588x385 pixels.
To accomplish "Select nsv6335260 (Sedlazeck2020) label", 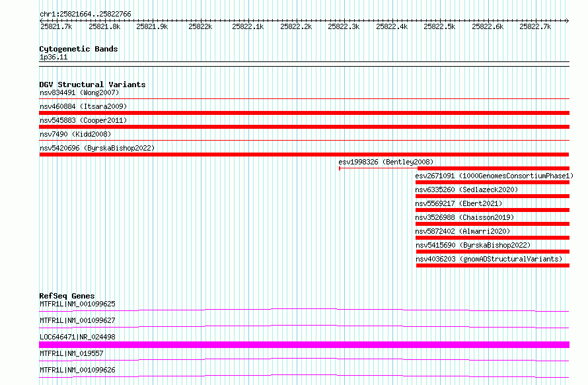I will point(466,190).
